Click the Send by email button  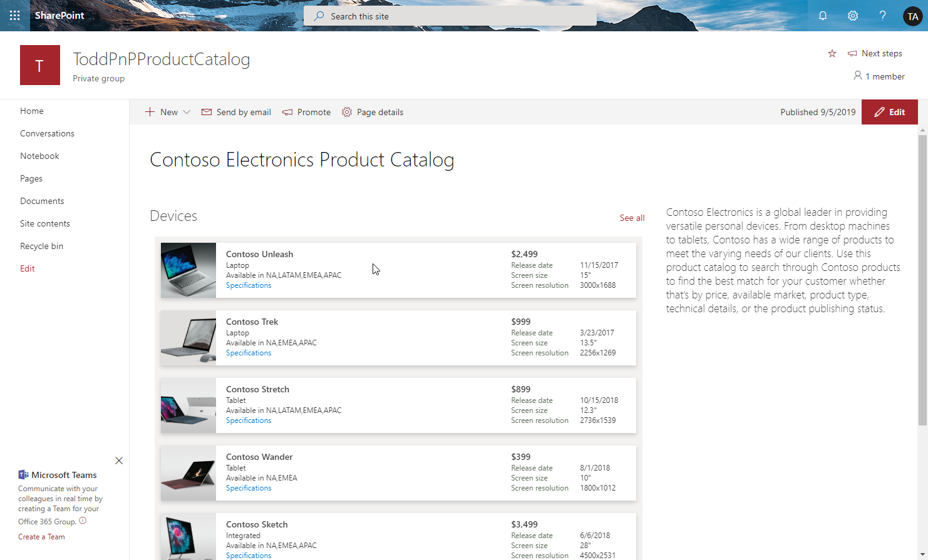236,112
